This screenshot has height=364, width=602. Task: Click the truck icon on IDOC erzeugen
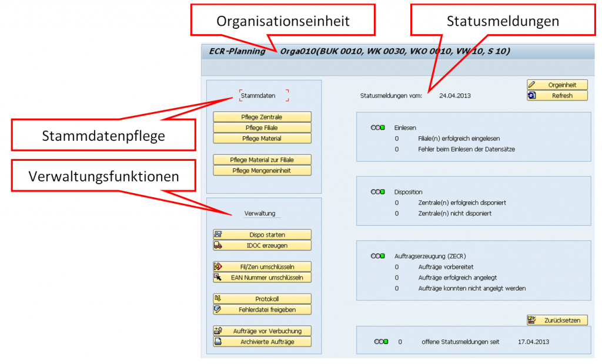pos(219,245)
